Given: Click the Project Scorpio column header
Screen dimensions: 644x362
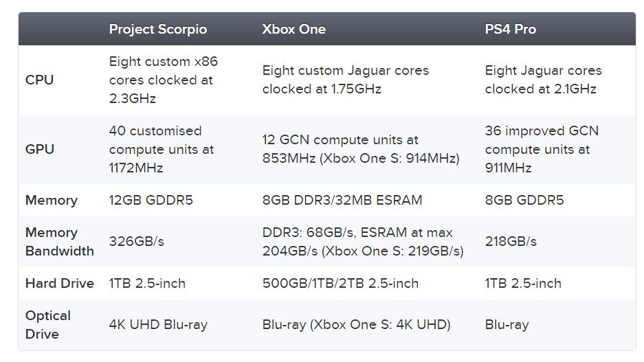Looking at the screenshot, I should pos(157,29).
